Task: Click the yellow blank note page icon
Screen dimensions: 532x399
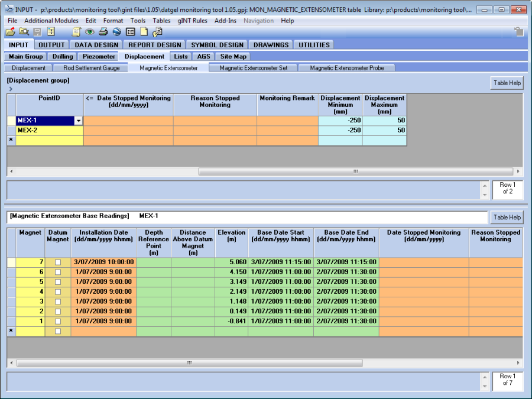Action: [x=144, y=32]
